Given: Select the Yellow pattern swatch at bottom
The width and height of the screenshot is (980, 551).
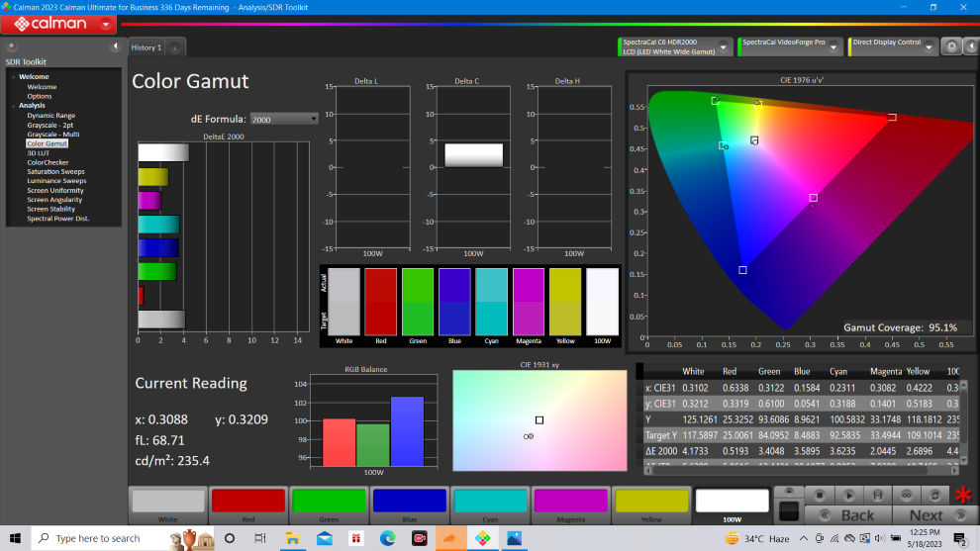Looking at the screenshot, I should (651, 505).
